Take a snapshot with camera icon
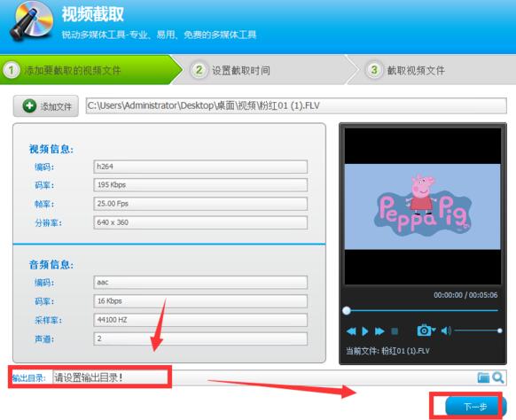 tap(424, 331)
